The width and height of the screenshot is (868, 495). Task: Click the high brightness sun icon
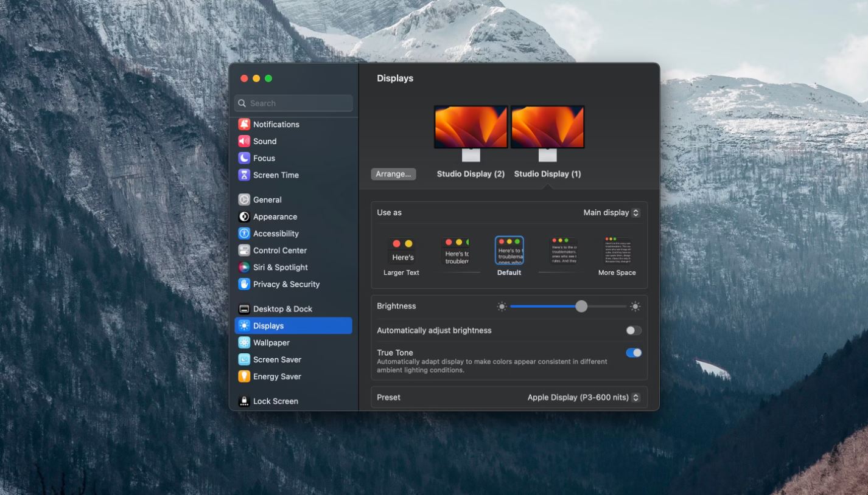click(x=635, y=306)
